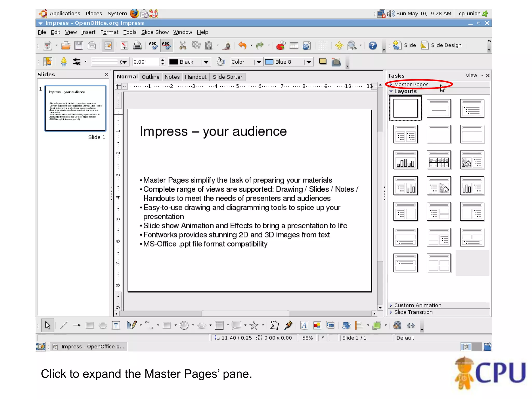Select the Ellipse drawing tool
This screenshot has height=399, width=532.
[103, 325]
